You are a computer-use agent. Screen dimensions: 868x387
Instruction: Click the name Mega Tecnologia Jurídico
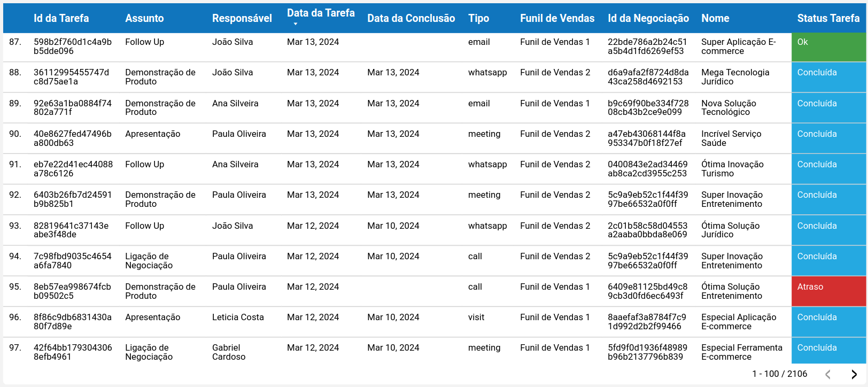pos(735,77)
